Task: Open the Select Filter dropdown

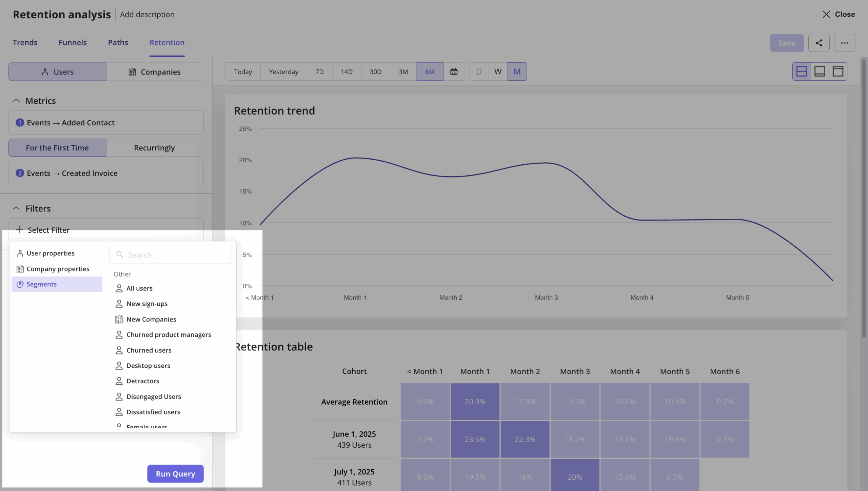Action: click(x=48, y=230)
